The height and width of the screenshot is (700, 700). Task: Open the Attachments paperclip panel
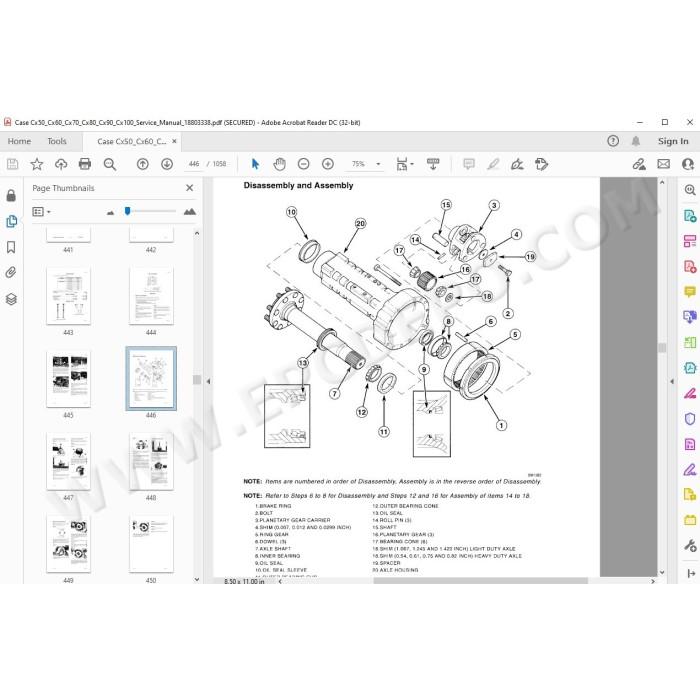(11, 272)
